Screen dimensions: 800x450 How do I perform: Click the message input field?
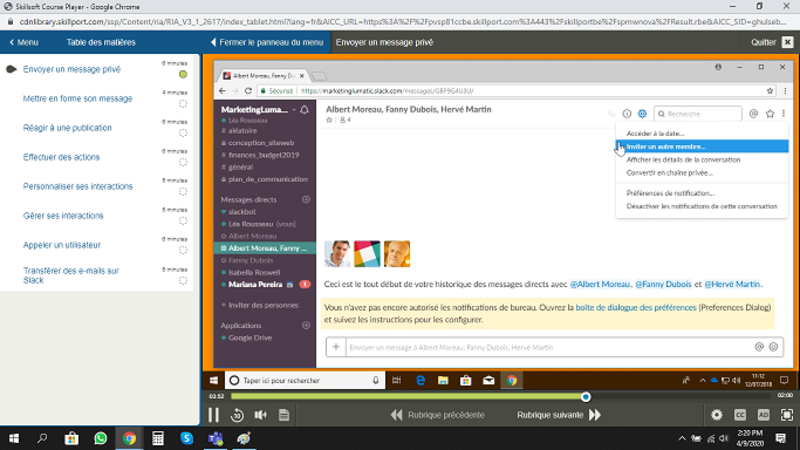(x=548, y=347)
